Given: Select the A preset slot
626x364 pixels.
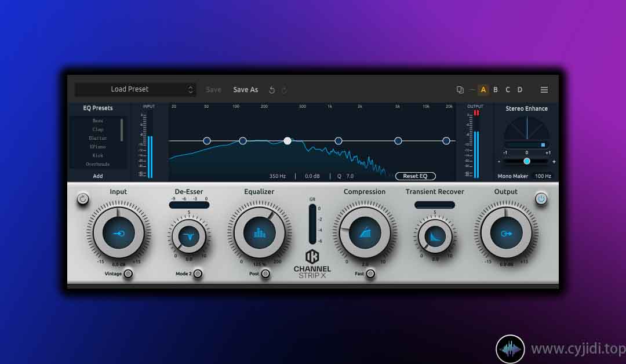Looking at the screenshot, I should point(483,90).
